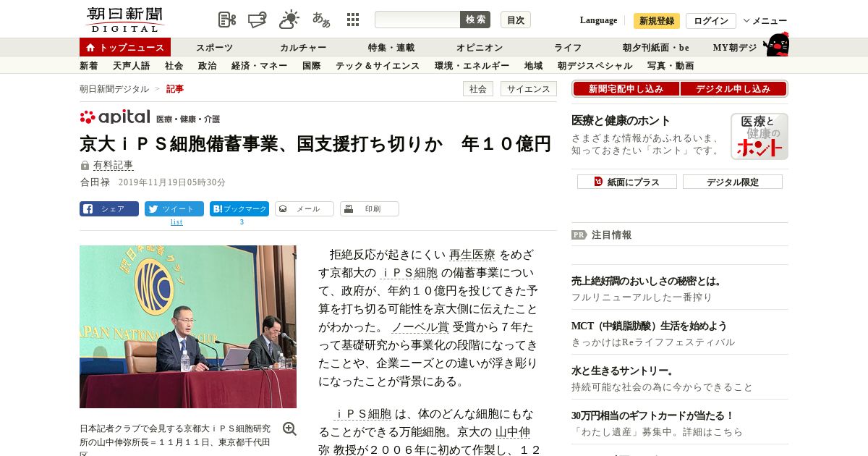Click 新規登録 sign-up button
Image resolution: width=868 pixels, height=456 pixels.
point(657,21)
